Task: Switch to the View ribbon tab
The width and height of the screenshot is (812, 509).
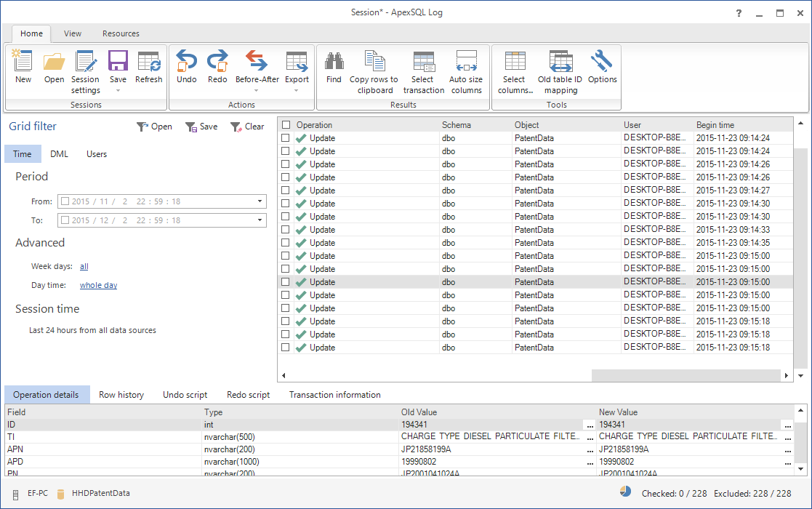Action: pos(73,33)
